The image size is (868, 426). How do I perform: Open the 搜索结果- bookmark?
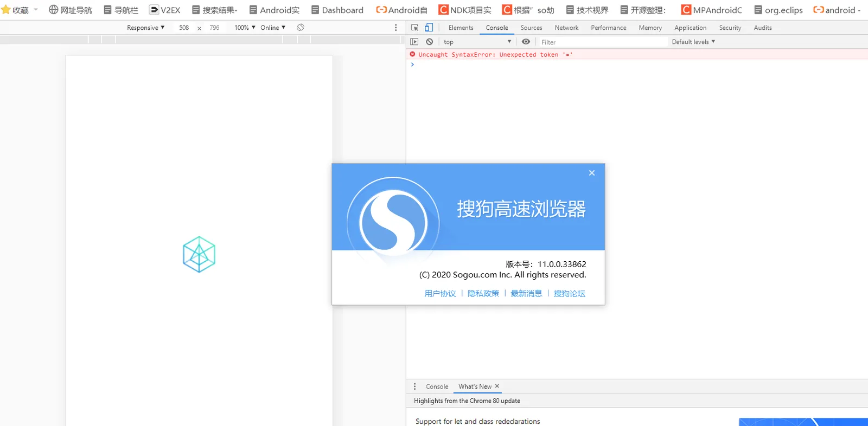pyautogui.click(x=215, y=10)
